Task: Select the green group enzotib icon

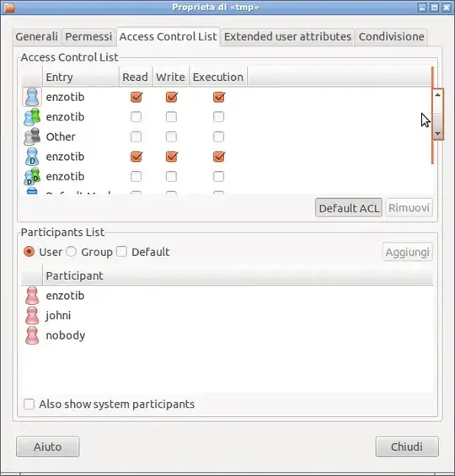Action: coord(32,117)
